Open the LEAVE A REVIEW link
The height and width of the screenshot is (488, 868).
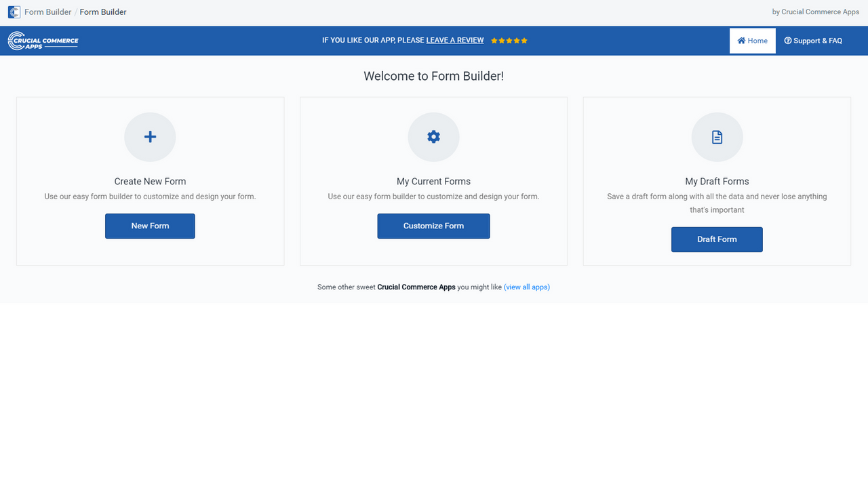[454, 40]
